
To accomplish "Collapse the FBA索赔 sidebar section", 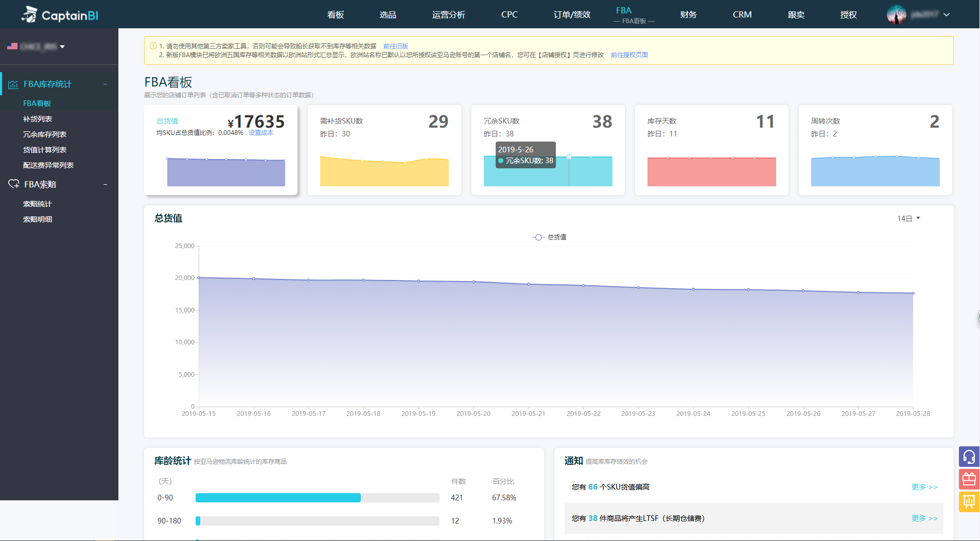I will tap(105, 184).
